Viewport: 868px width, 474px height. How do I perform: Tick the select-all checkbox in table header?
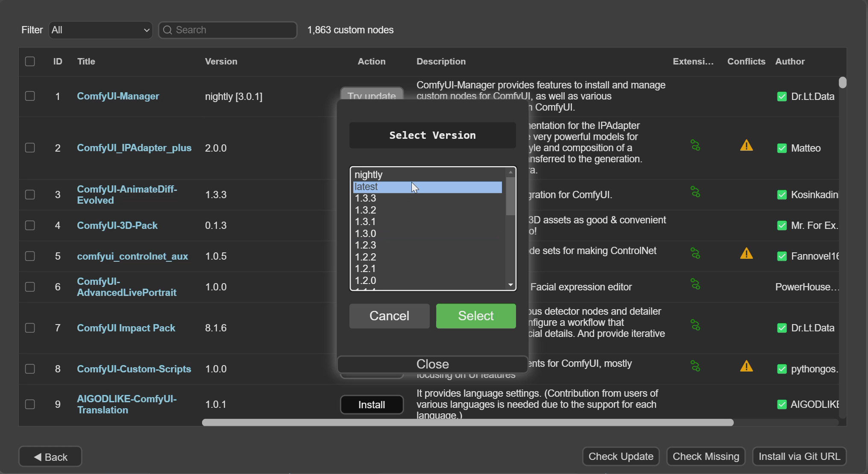(x=30, y=61)
